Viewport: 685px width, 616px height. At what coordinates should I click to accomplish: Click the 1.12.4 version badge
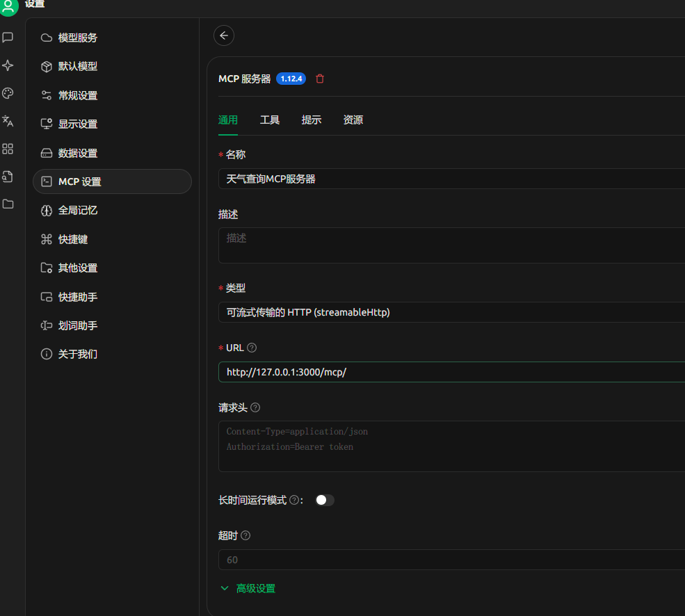pyautogui.click(x=291, y=79)
